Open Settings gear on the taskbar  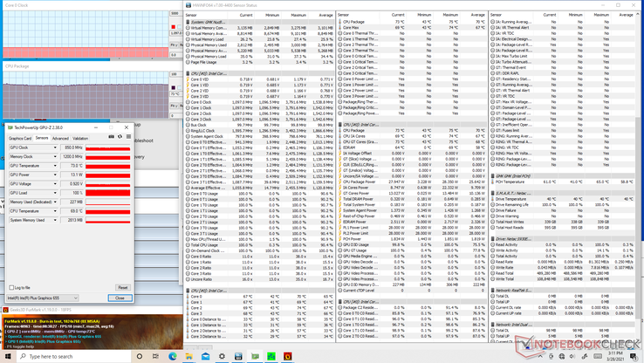(x=222, y=356)
